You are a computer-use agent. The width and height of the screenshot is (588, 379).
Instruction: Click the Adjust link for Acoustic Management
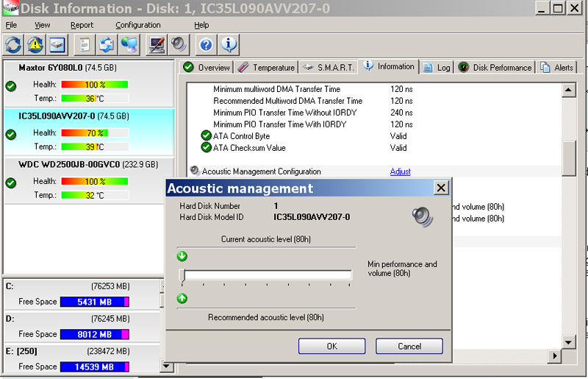pos(400,171)
